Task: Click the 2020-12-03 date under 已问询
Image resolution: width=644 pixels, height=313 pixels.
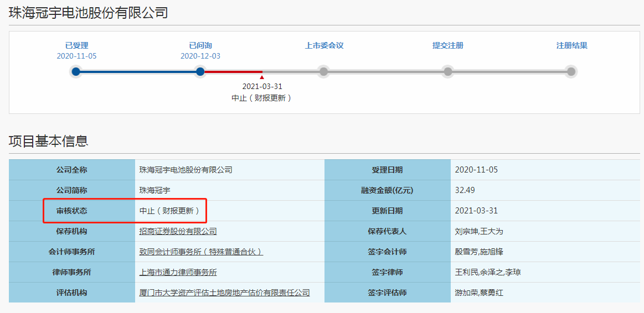Action: 200,56
